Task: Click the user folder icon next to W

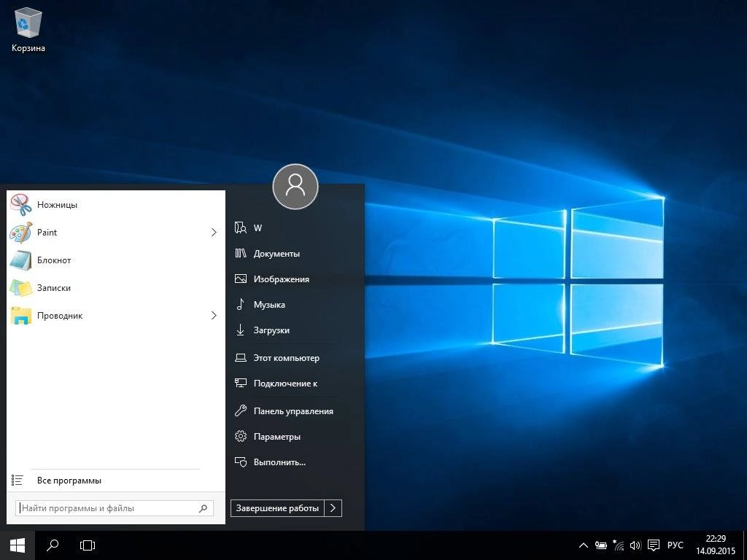Action: (241, 227)
